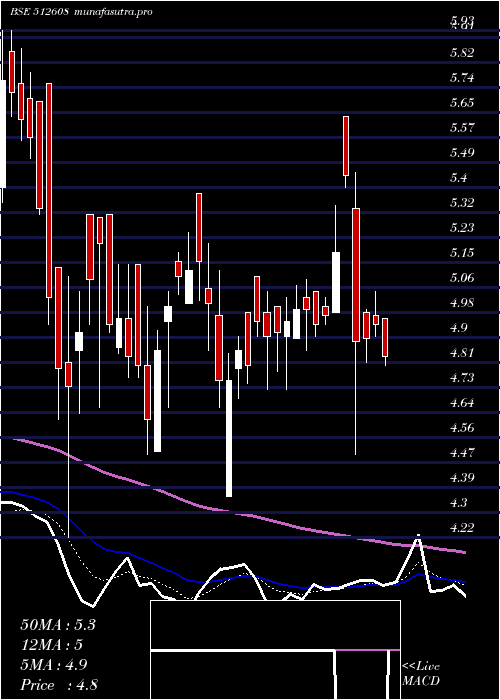The height and width of the screenshot is (700, 500).
Task: Click the 5.65 price axis label
Action: (x=462, y=103)
